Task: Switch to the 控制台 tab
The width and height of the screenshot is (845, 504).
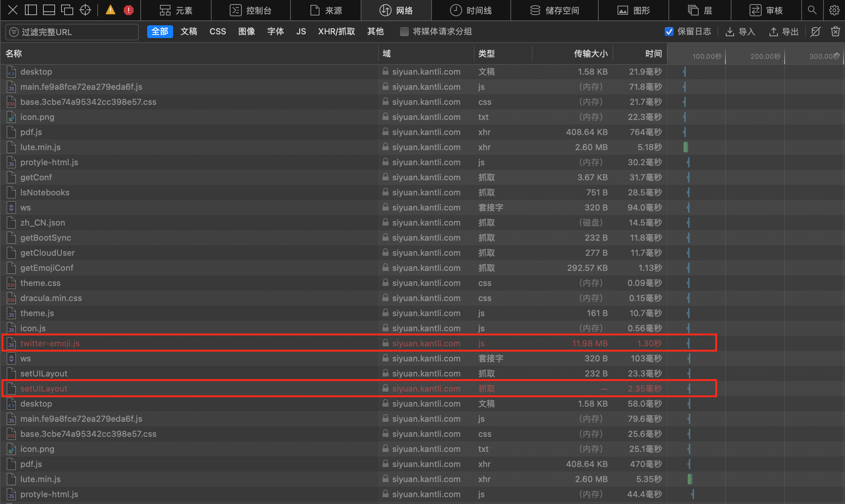Action: click(x=251, y=10)
